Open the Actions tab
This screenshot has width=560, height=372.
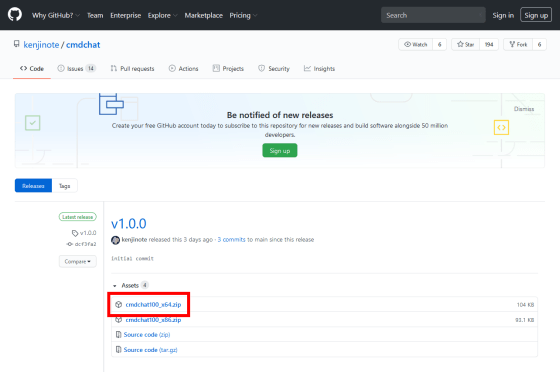183,69
